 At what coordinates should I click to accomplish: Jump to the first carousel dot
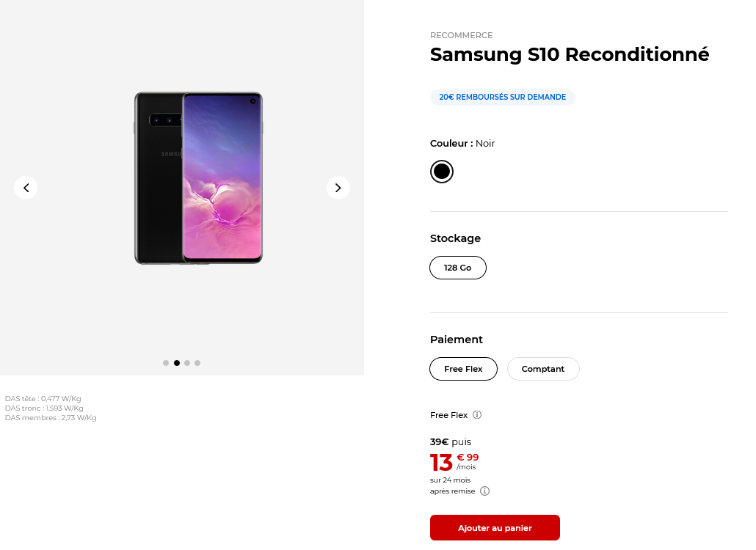[166, 363]
